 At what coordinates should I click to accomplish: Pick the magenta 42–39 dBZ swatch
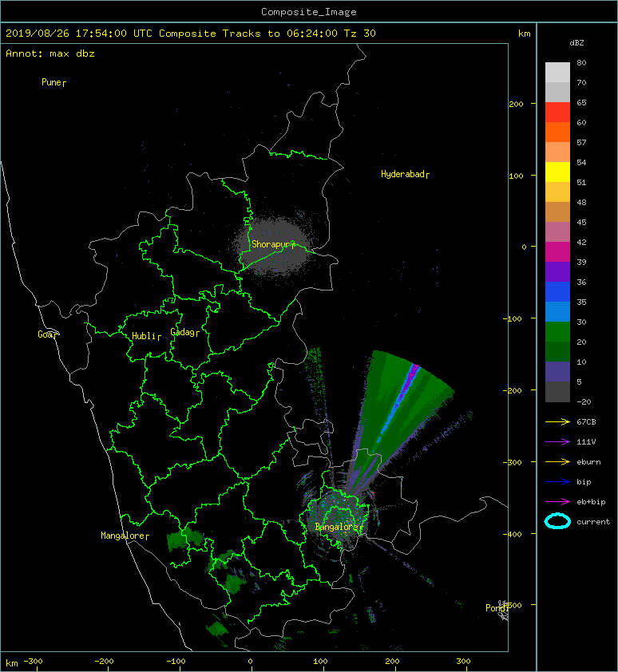click(x=557, y=252)
